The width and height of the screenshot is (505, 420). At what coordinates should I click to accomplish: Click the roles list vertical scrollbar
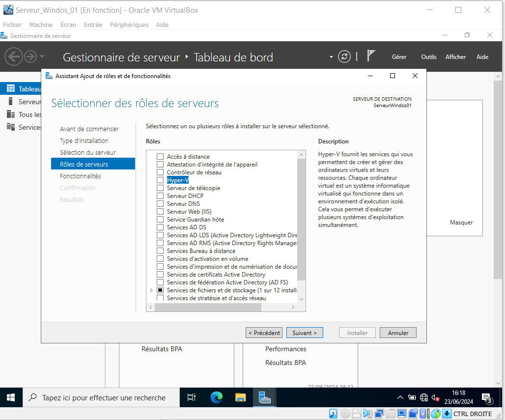(x=301, y=221)
